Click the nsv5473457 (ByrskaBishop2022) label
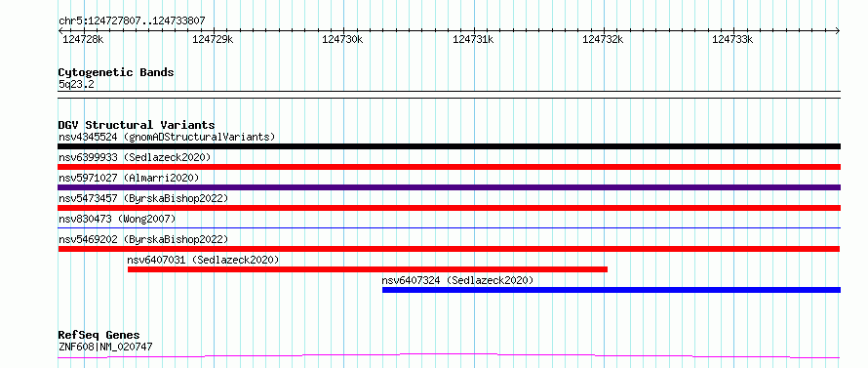This screenshot has height=368, width=868. [142, 198]
